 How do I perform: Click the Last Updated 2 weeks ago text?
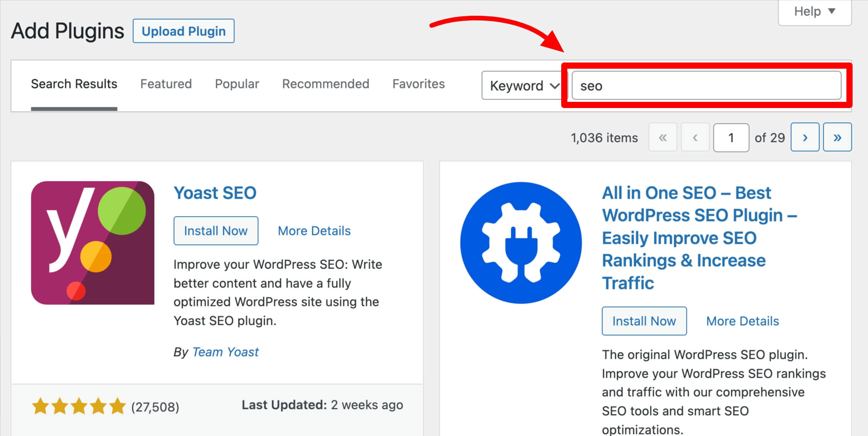322,405
